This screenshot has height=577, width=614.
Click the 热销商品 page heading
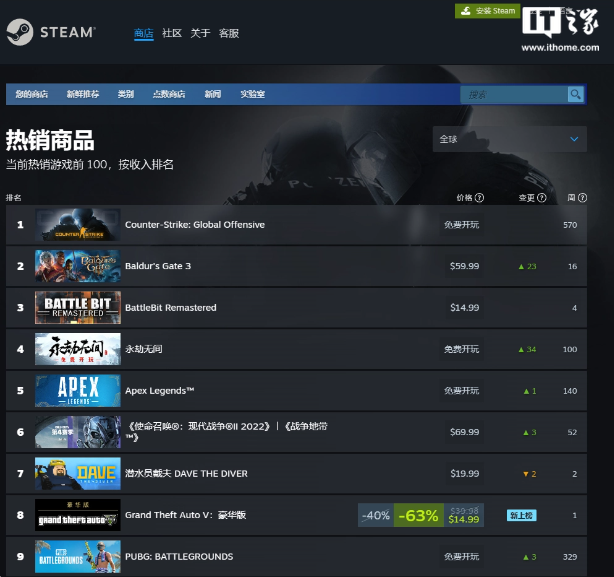[x=50, y=140]
